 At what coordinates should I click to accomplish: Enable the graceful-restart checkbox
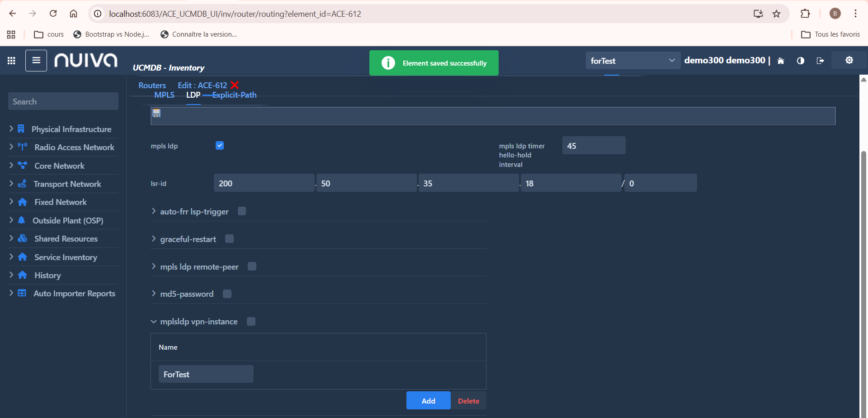230,239
